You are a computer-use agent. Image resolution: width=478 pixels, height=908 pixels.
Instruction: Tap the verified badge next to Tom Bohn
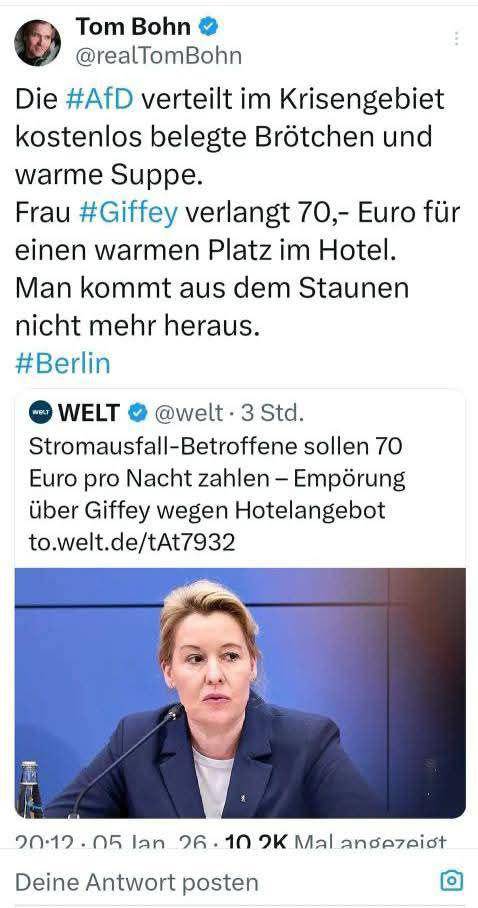point(209,27)
